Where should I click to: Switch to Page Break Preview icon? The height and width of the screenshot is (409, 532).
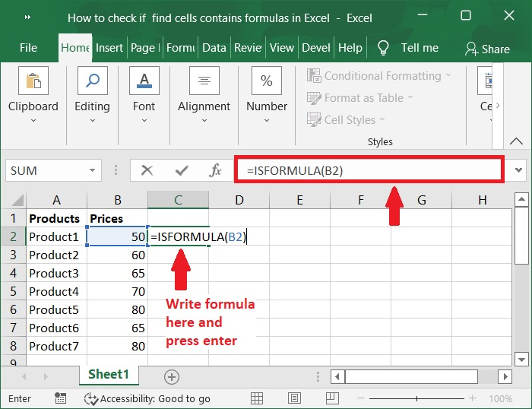click(332, 398)
